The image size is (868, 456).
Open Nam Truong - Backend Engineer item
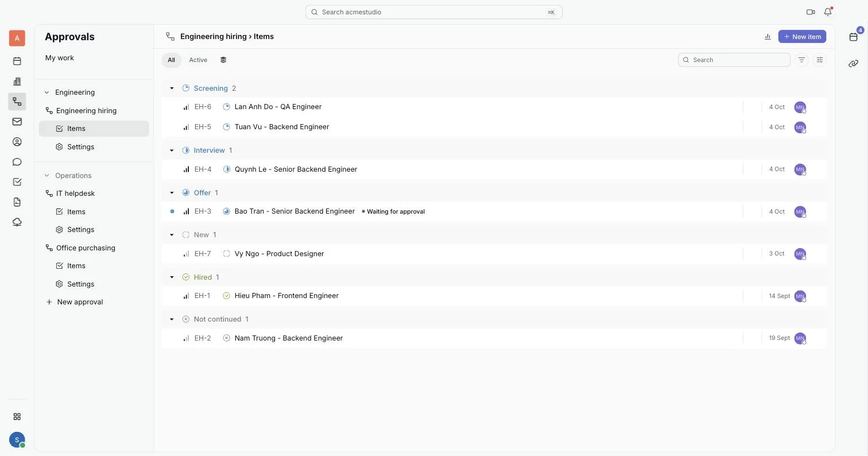pos(288,338)
